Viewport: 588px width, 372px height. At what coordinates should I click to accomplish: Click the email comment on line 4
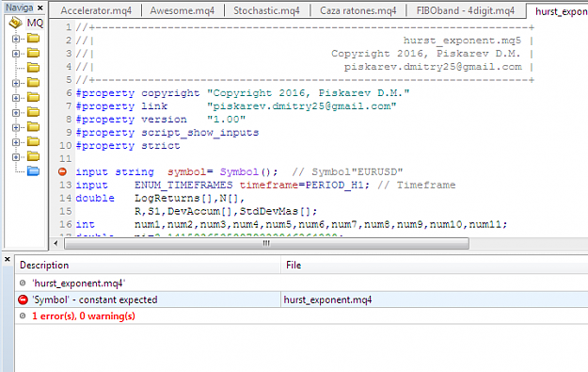433,67
